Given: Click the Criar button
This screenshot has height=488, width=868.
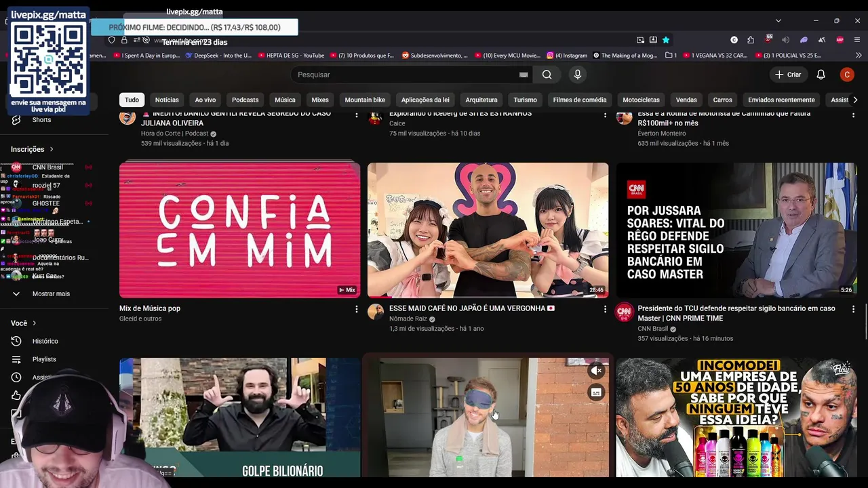Looking at the screenshot, I should click(788, 75).
